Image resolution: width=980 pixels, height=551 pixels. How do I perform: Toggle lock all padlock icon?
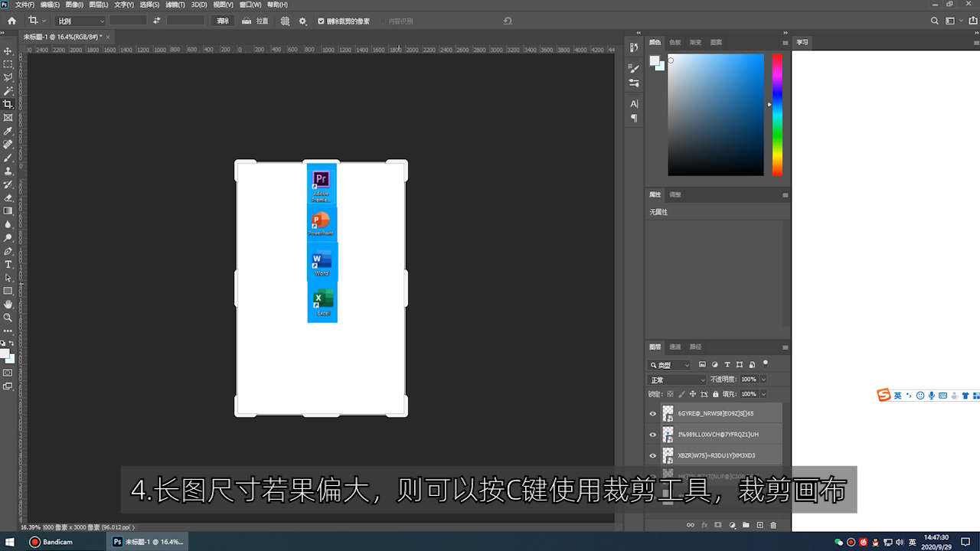(716, 394)
